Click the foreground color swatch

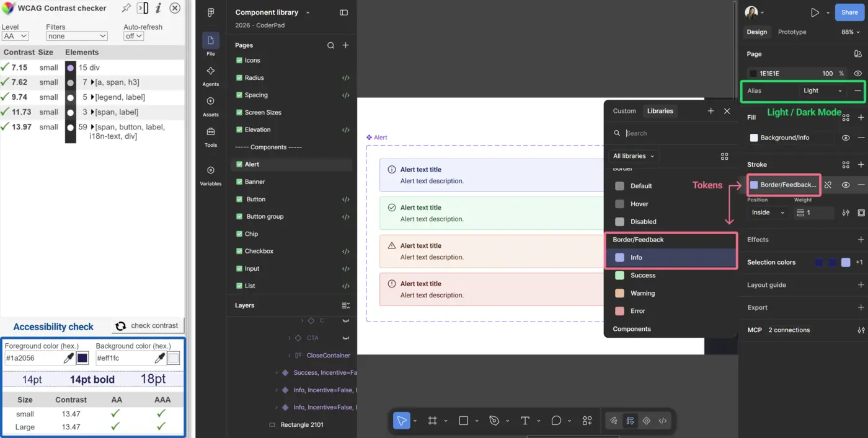coord(82,358)
